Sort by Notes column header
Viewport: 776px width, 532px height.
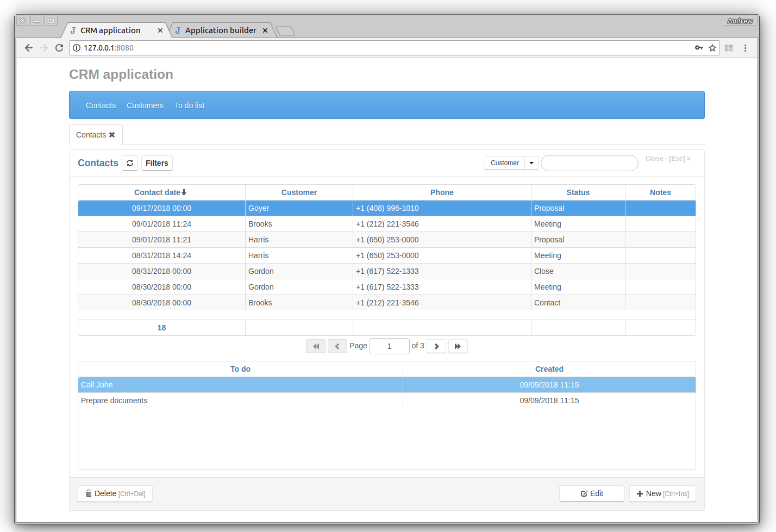[x=660, y=192]
